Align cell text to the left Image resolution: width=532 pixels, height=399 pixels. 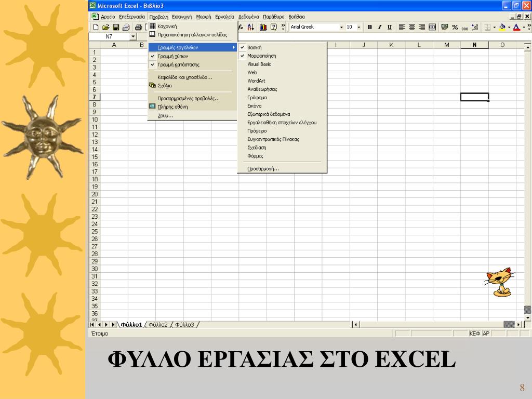(402, 27)
